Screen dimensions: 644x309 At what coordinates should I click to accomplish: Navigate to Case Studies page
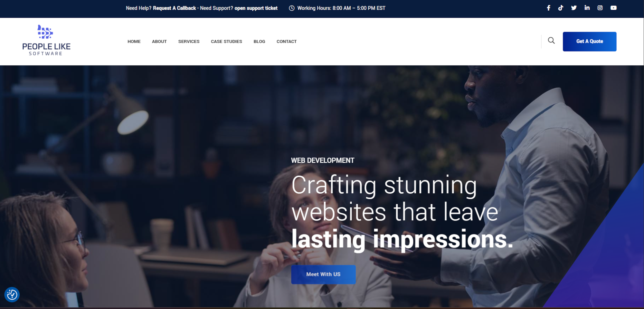point(226,42)
